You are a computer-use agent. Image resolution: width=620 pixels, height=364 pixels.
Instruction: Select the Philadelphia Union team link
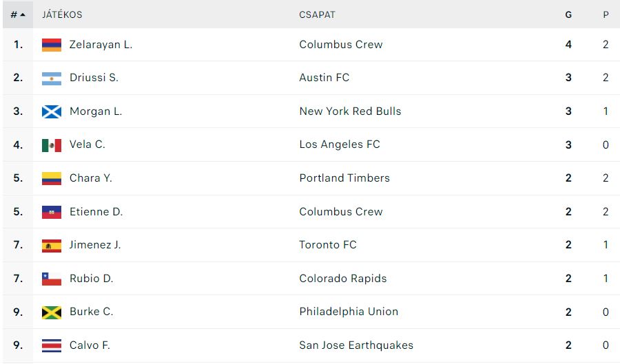pyautogui.click(x=349, y=312)
